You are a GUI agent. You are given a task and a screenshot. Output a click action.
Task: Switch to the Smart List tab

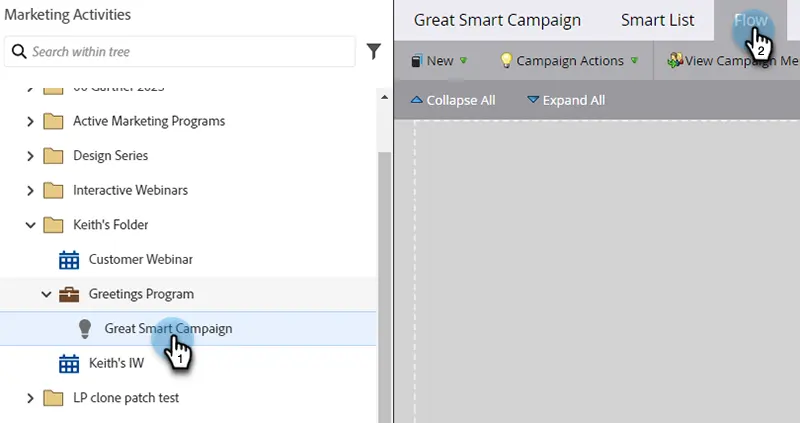point(657,20)
